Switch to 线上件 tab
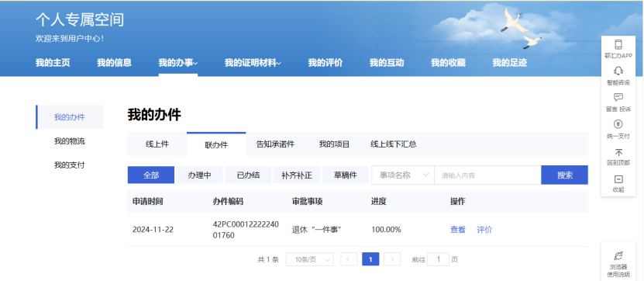 [157, 144]
